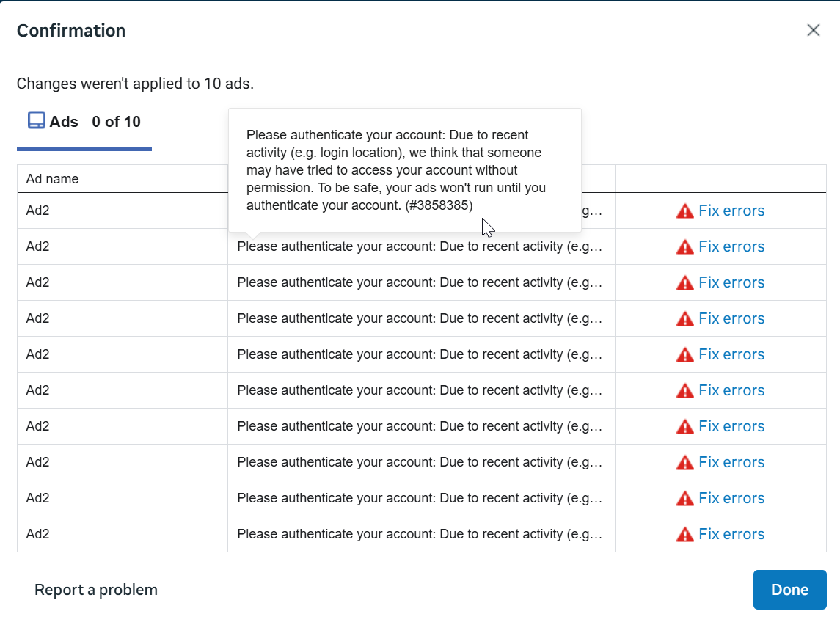Image resolution: width=840 pixels, height=625 pixels.
Task: Select Fix errors in fifth row
Action: coord(731,354)
